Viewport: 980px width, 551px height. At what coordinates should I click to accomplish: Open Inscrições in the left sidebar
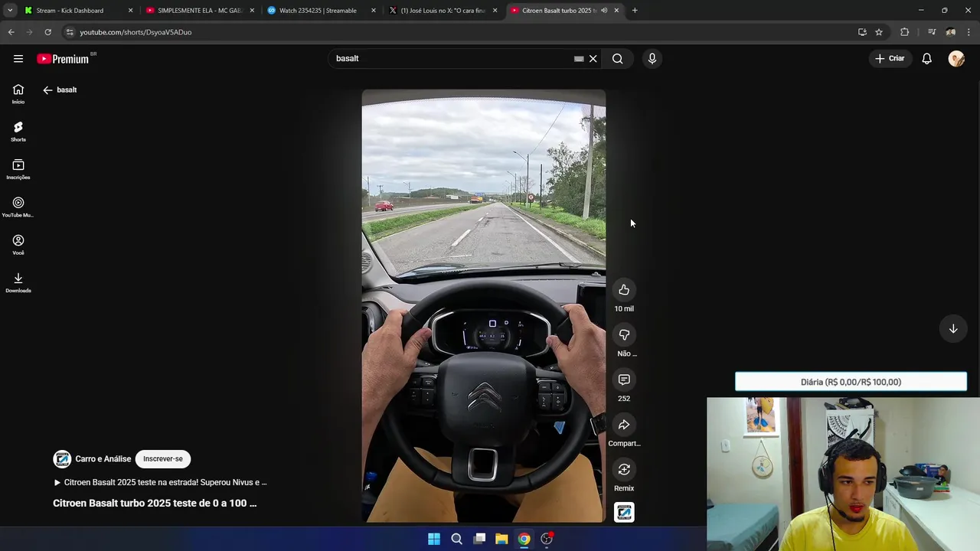coord(18,170)
